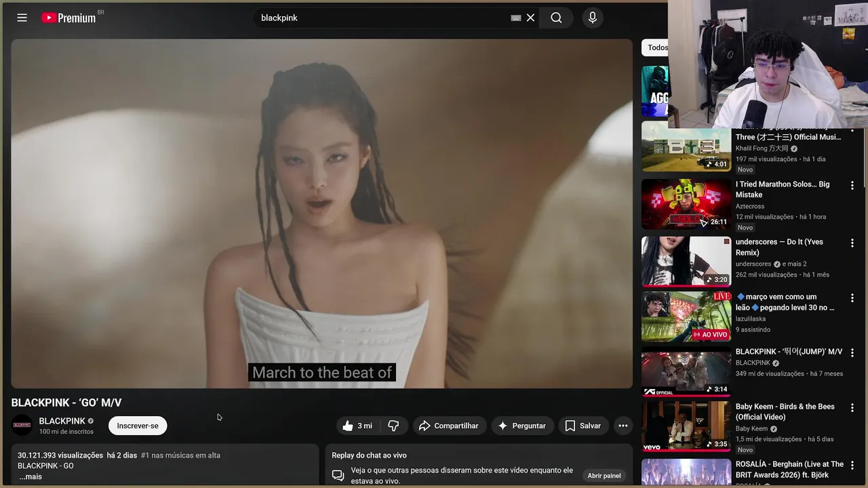Screen dimensions: 868x488
Task: Save the video with Salvar
Action: [583, 426]
